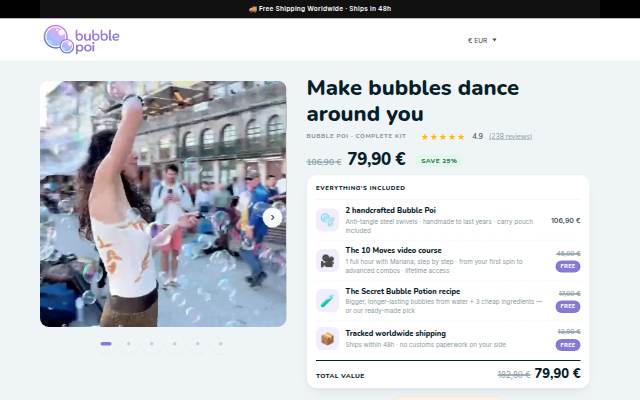
Task: Jump to the second carousel dot
Action: point(129,344)
